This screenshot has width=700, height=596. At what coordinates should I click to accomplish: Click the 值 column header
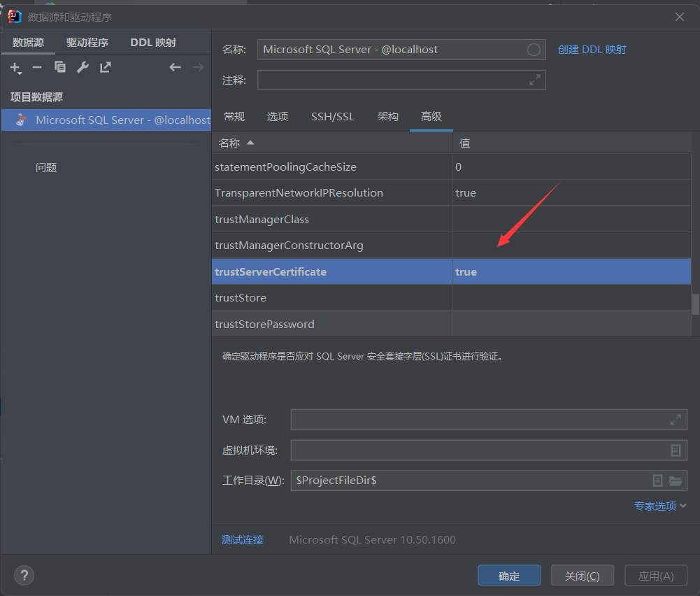(572, 143)
